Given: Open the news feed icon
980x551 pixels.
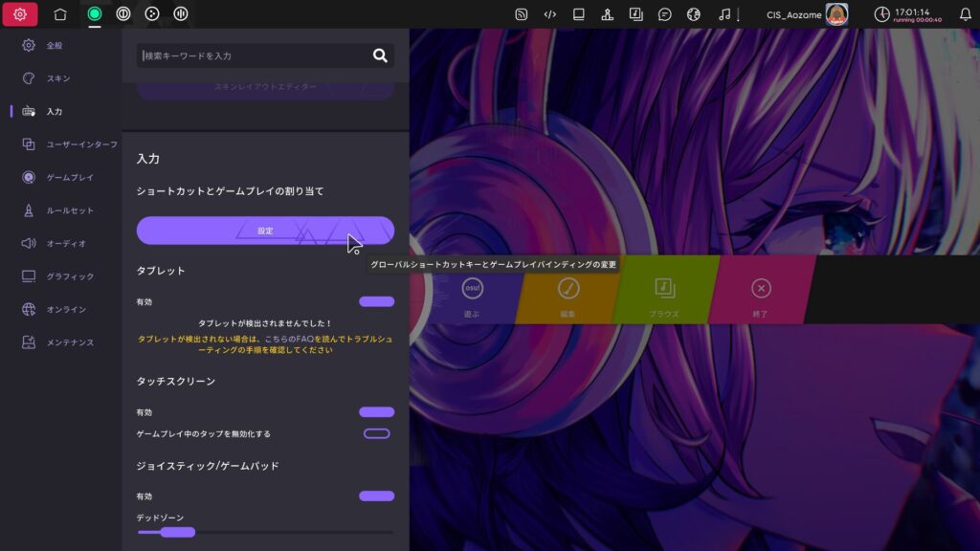Looking at the screenshot, I should pyautogui.click(x=522, y=14).
